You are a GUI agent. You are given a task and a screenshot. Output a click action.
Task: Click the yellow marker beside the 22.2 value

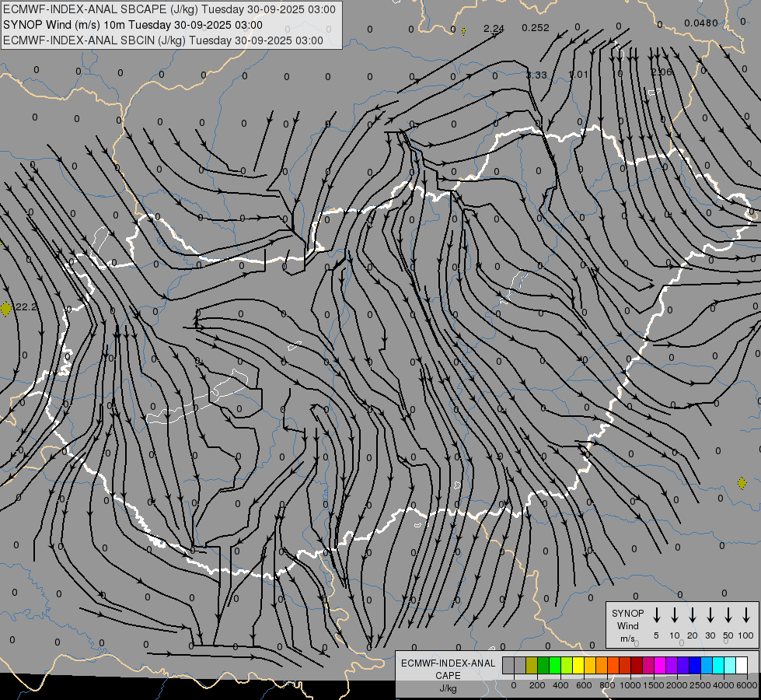pyautogui.click(x=6, y=309)
